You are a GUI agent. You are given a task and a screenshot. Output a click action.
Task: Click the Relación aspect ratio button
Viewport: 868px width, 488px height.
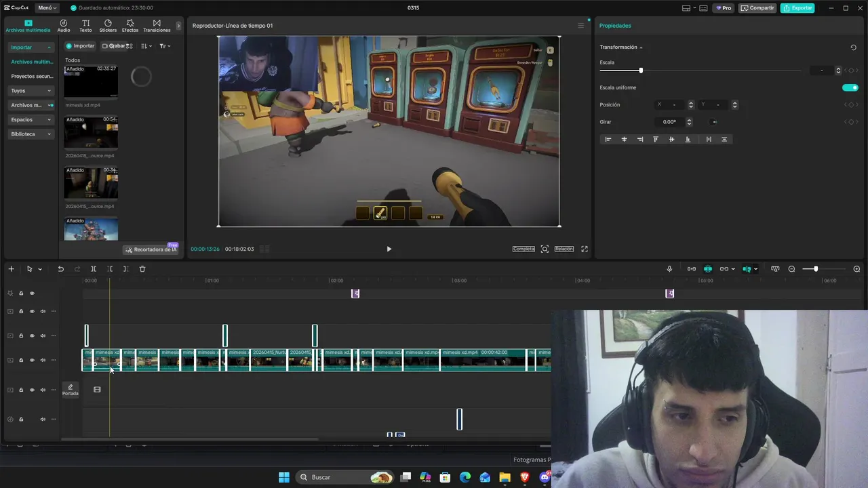(564, 249)
